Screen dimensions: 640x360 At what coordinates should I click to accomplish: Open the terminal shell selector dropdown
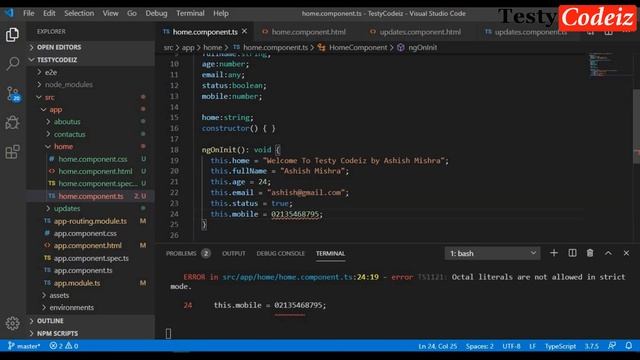[492, 253]
